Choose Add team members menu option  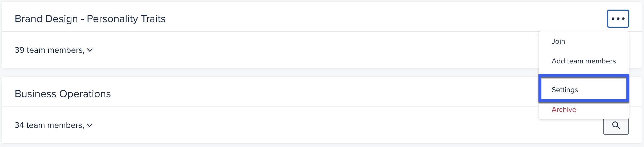(x=583, y=61)
